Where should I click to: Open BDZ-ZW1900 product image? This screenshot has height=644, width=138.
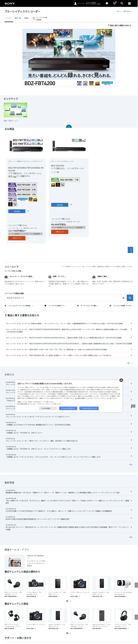pos(69,146)
